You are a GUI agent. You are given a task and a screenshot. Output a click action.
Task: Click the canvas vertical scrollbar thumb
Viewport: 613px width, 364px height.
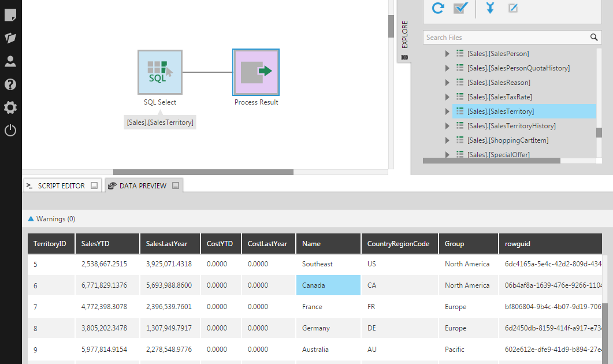391,26
